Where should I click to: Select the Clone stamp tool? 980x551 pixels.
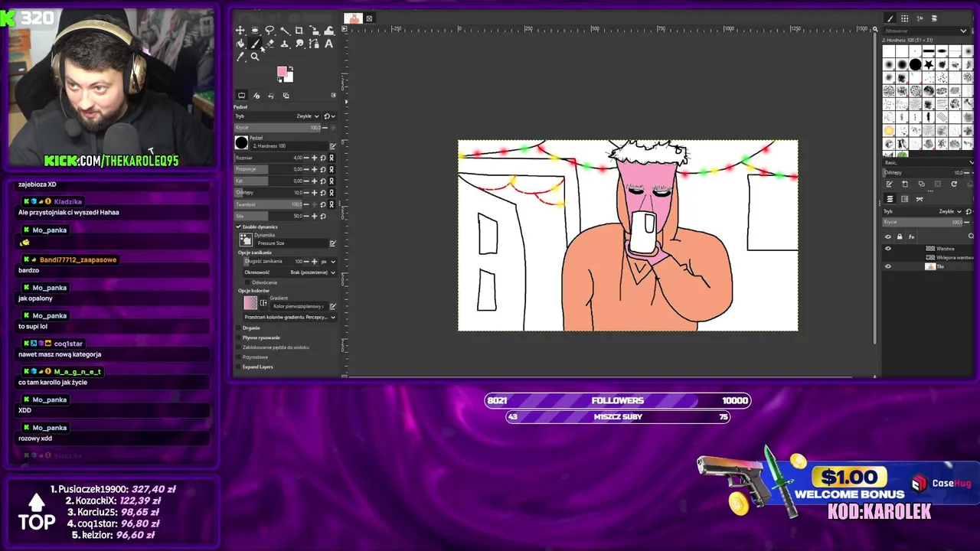285,44
